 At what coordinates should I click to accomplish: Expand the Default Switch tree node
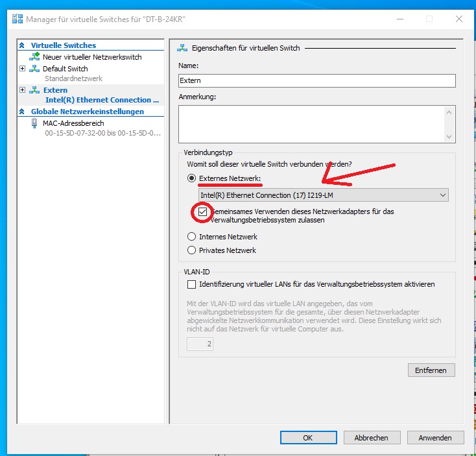23,69
